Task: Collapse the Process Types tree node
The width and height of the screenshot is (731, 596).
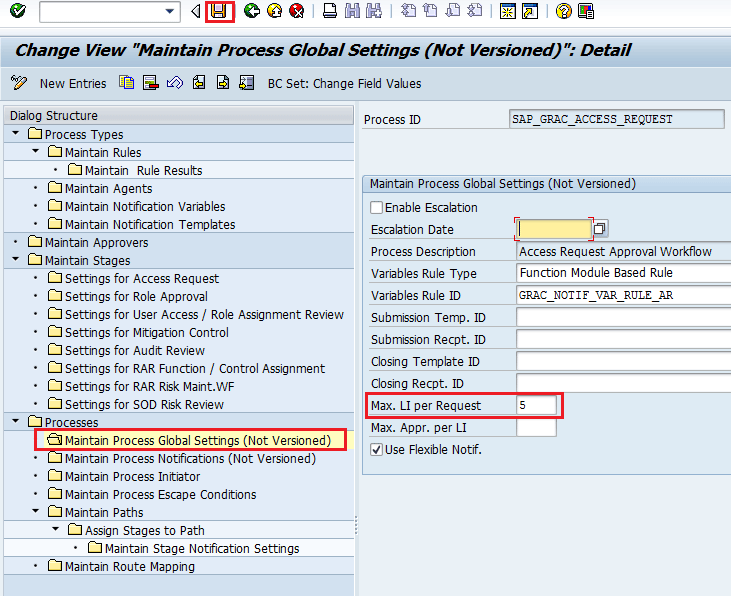Action: point(17,135)
